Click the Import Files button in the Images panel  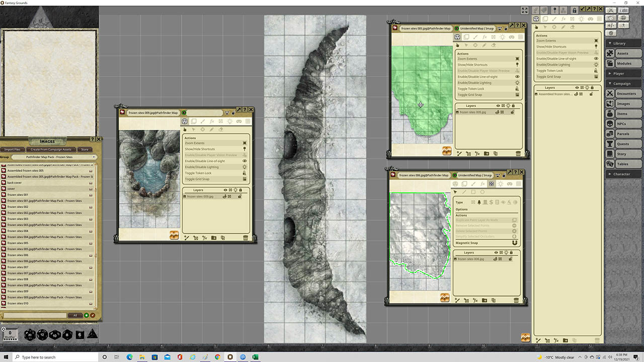point(13,149)
